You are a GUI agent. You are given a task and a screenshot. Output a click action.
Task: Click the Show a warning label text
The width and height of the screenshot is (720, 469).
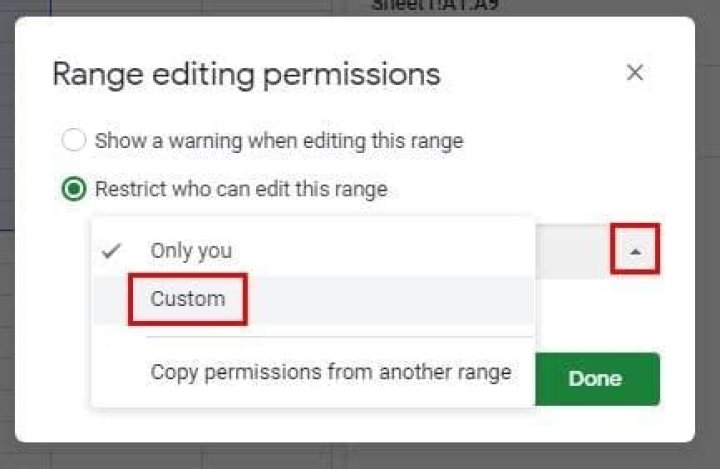[278, 141]
